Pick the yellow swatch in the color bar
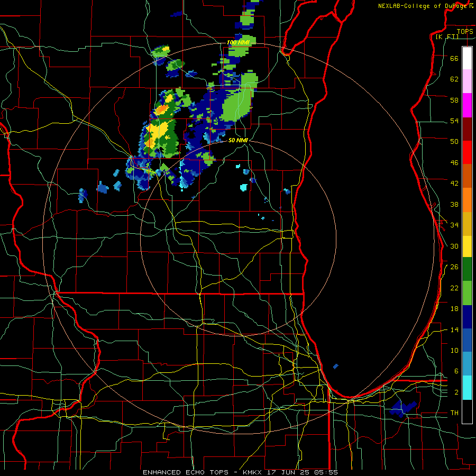 pos(467,246)
